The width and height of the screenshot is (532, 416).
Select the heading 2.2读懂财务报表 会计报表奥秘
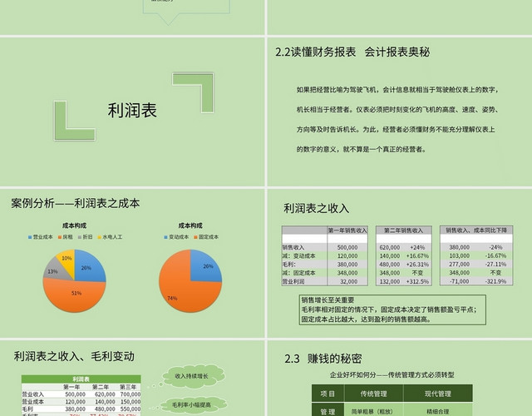(352, 52)
